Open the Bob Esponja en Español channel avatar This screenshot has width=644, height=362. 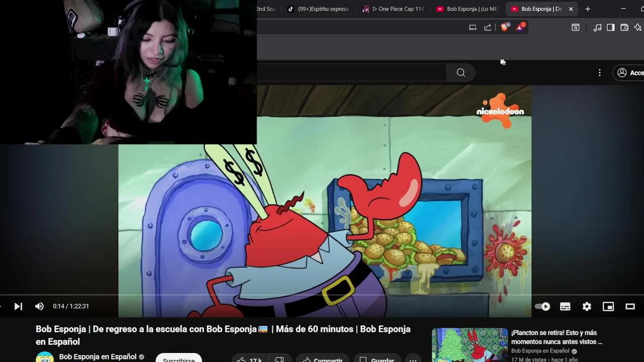tap(45, 357)
